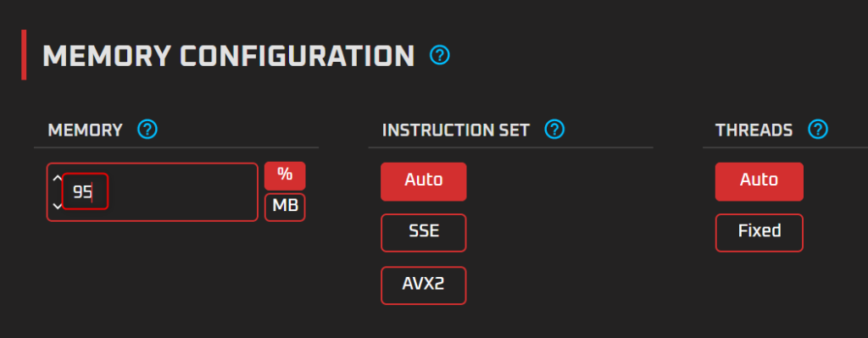Switch memory unit to MB
This screenshot has height=338, width=868.
coord(285,207)
